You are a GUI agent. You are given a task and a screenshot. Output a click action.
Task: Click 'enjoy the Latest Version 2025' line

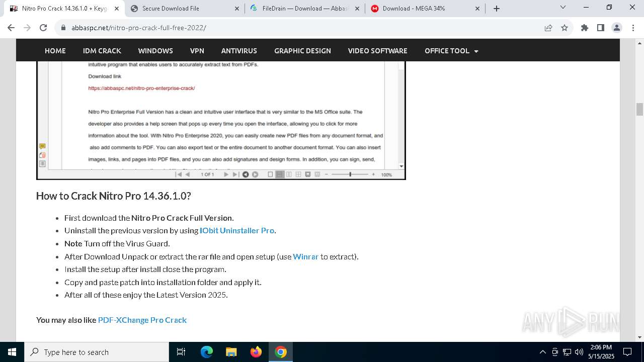click(146, 295)
